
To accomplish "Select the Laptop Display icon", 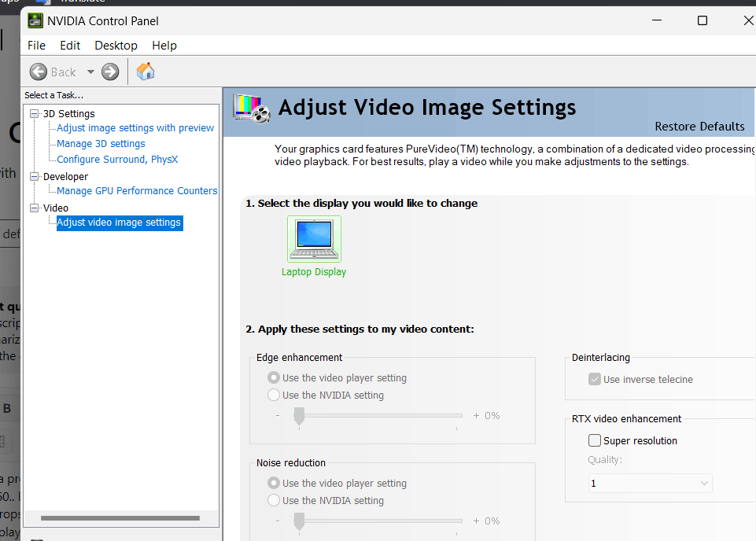I will [314, 239].
